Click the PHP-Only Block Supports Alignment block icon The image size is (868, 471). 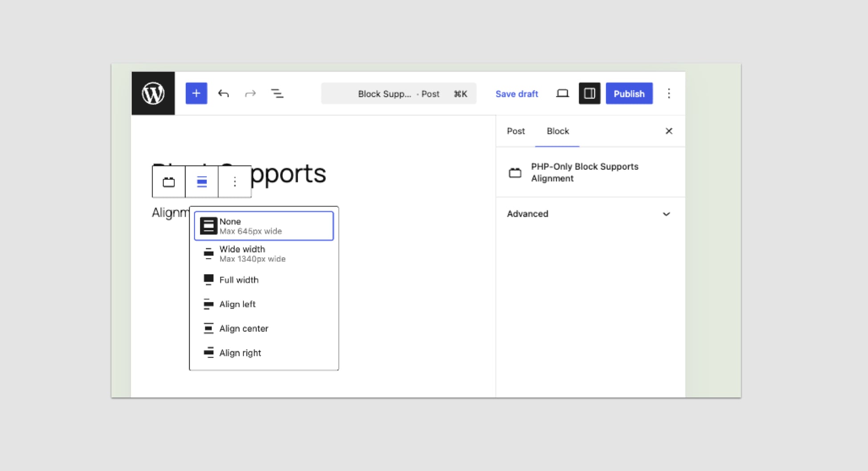tap(515, 172)
